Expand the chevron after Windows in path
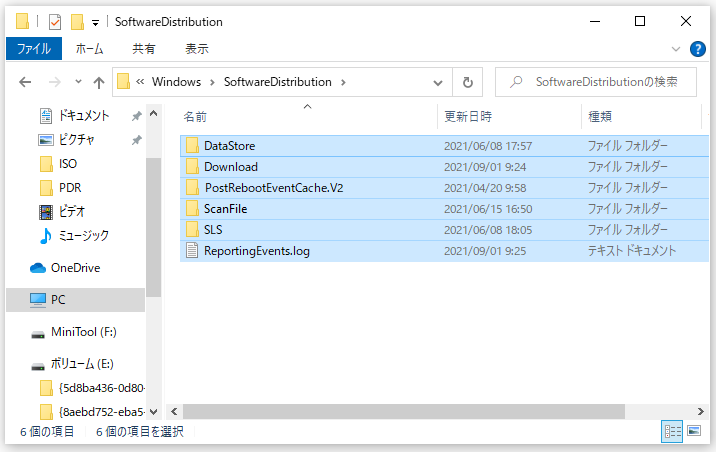Viewport: 716px width, 452px height. [x=212, y=82]
